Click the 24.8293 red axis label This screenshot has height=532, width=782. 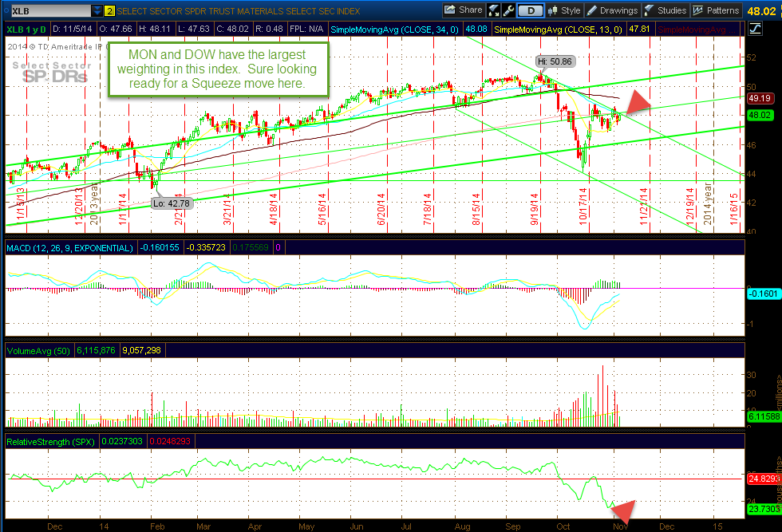click(764, 479)
